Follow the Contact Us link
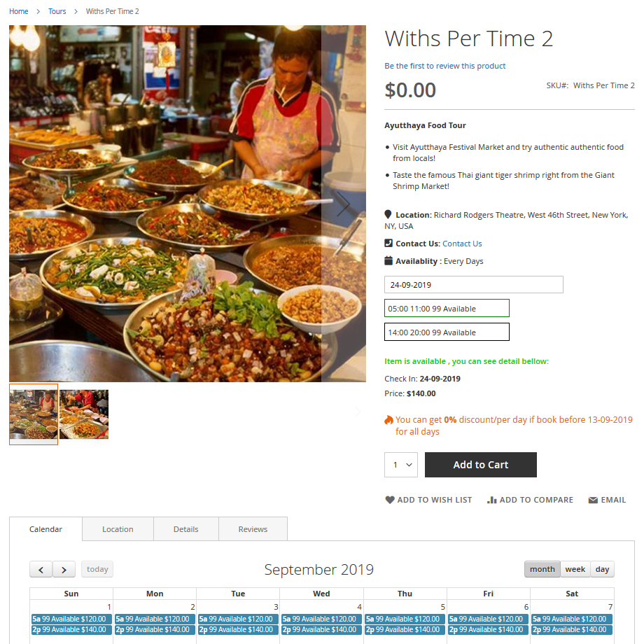This screenshot has height=644, width=644. point(462,244)
